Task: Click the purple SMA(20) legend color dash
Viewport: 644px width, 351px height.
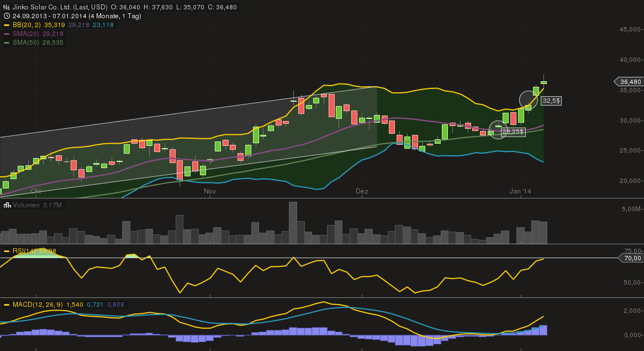Action: (7, 34)
